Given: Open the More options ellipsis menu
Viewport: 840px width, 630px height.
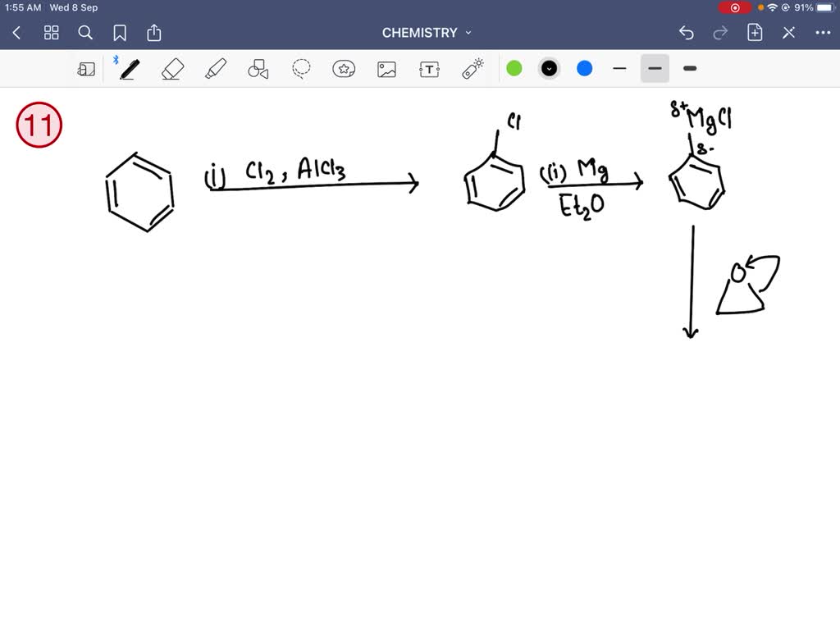Looking at the screenshot, I should pos(823,33).
